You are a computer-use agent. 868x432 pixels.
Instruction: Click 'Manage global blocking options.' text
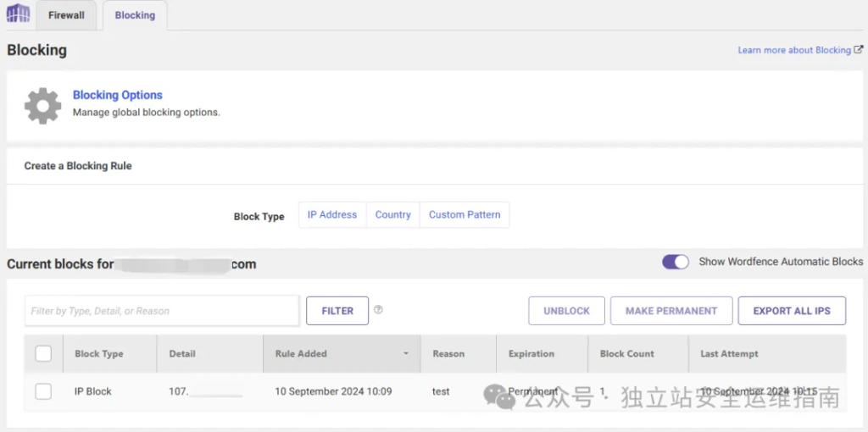click(147, 113)
